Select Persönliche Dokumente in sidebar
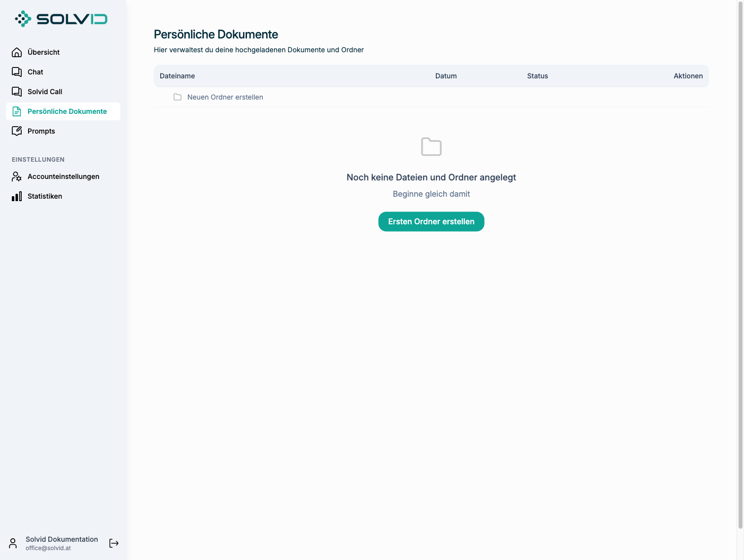The width and height of the screenshot is (744, 560). pyautogui.click(x=63, y=111)
